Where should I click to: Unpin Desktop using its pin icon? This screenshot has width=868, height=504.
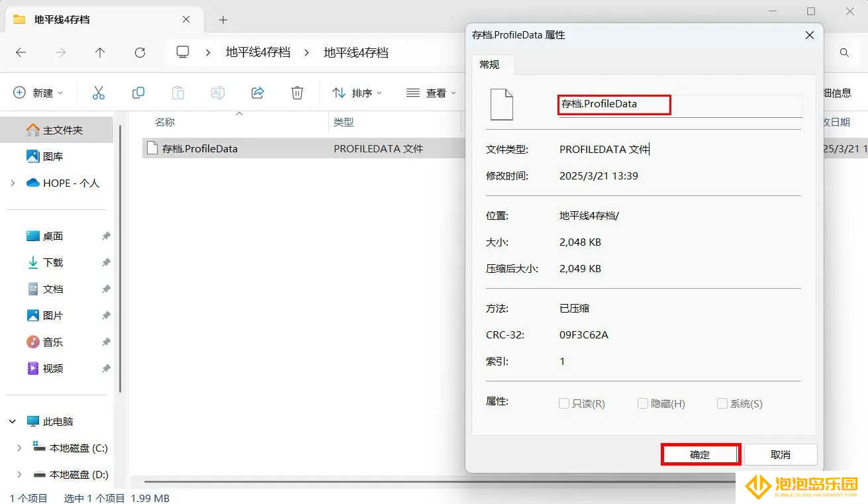(106, 236)
